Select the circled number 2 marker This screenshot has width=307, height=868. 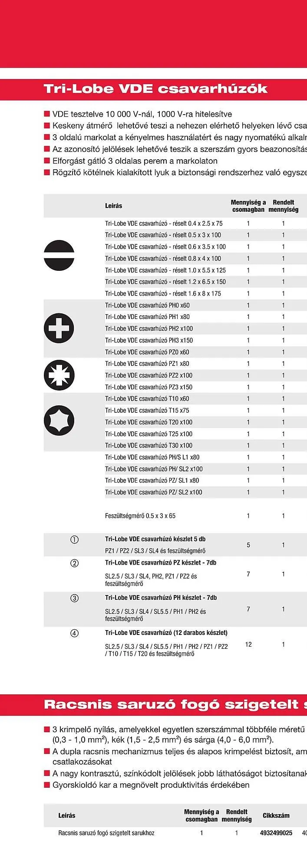pos(75,563)
